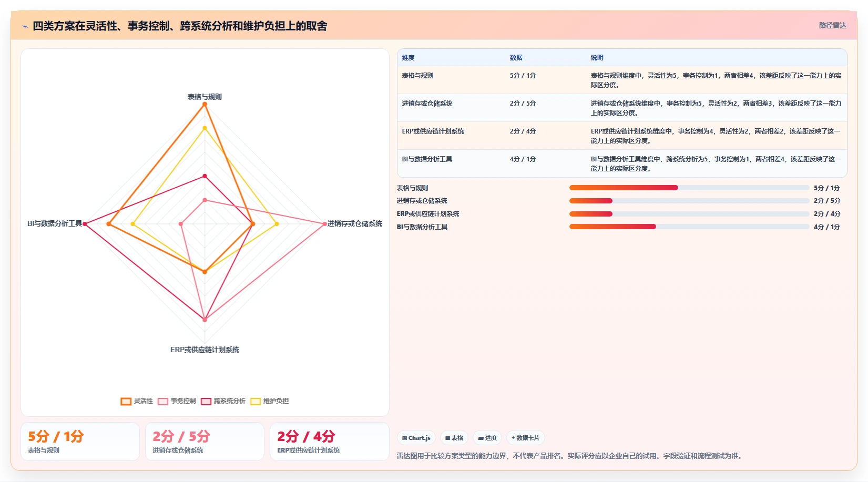Select the pink 事务控制 point at 进销存或仓储系统

324,224
